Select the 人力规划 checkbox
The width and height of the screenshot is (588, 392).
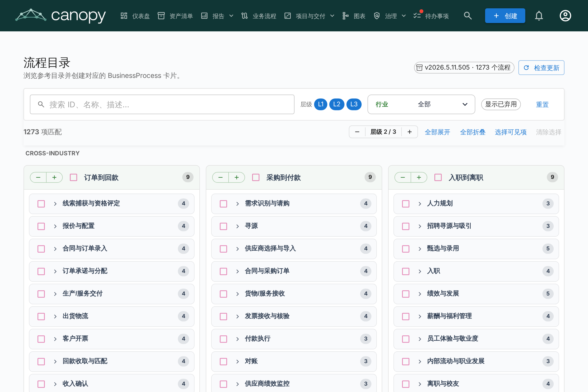pyautogui.click(x=406, y=204)
